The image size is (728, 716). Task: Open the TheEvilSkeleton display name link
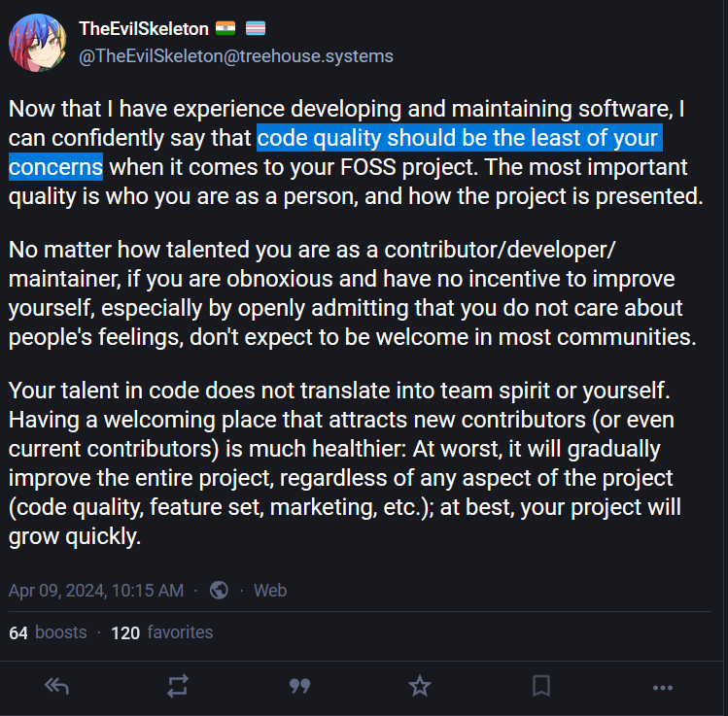[x=143, y=29]
